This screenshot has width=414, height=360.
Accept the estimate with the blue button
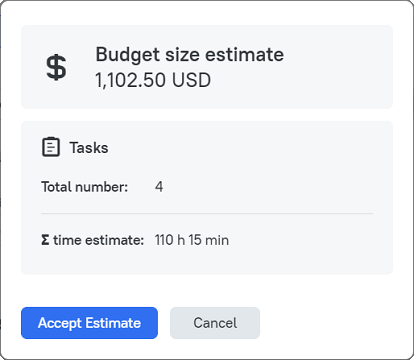89,323
